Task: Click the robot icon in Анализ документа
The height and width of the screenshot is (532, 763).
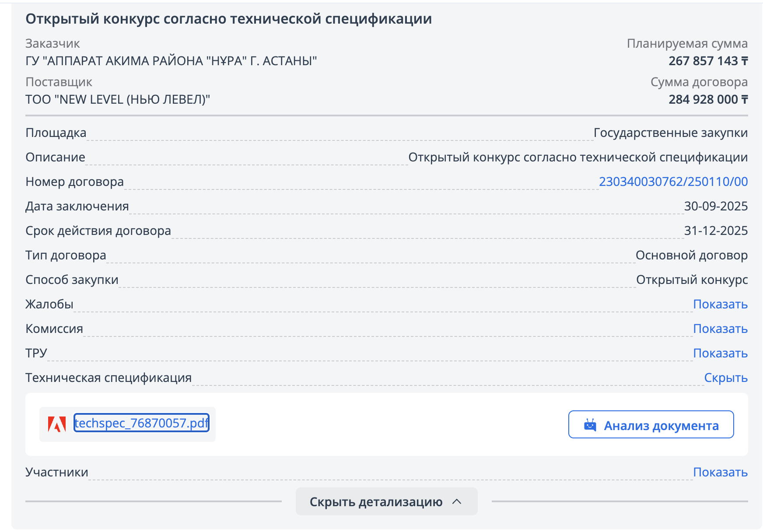Action: pos(590,425)
